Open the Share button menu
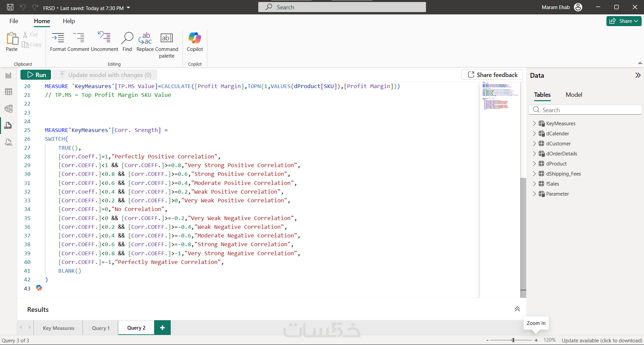644x345 pixels. (624, 21)
